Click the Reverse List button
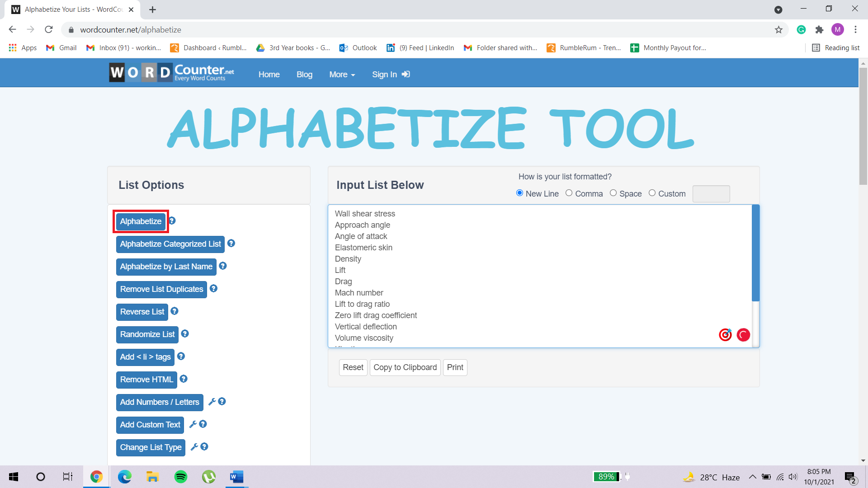 (x=142, y=312)
